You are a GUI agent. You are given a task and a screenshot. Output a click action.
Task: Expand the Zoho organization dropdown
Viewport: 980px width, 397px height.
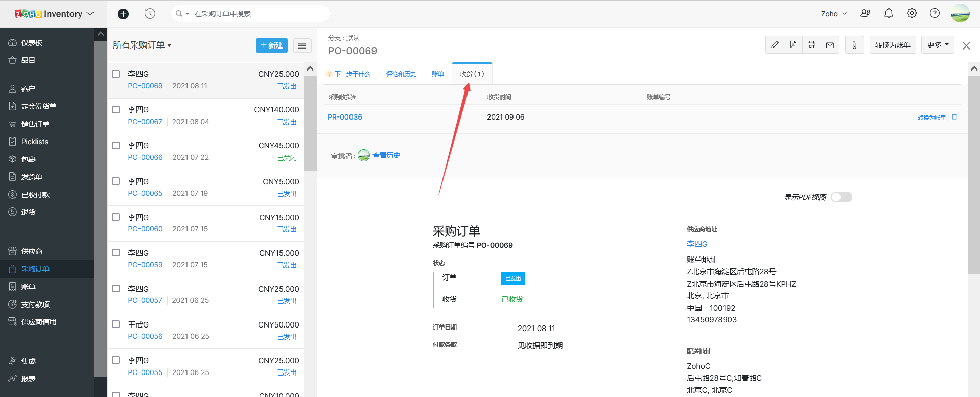point(833,14)
